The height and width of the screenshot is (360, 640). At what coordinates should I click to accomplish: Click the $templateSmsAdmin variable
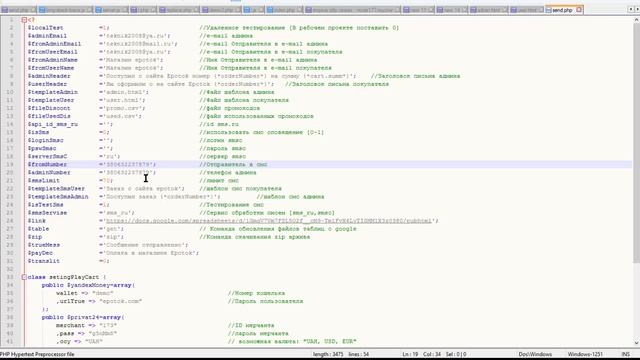pos(58,197)
